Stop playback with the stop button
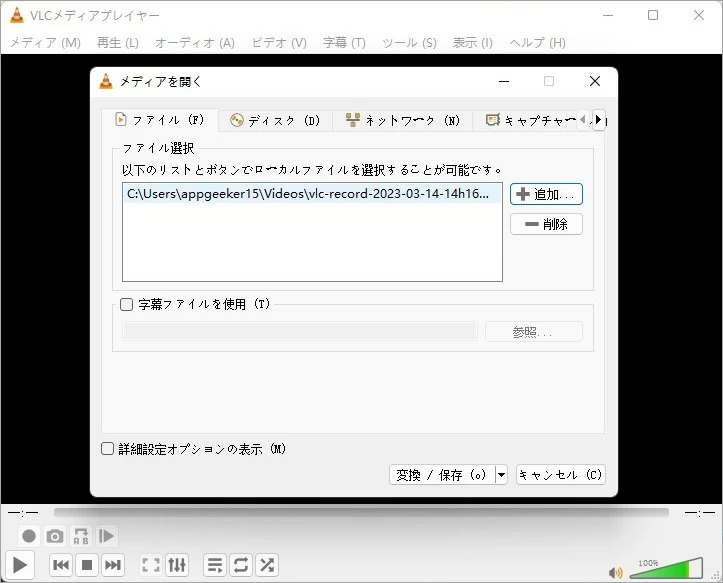The height and width of the screenshot is (583, 723). point(87,565)
